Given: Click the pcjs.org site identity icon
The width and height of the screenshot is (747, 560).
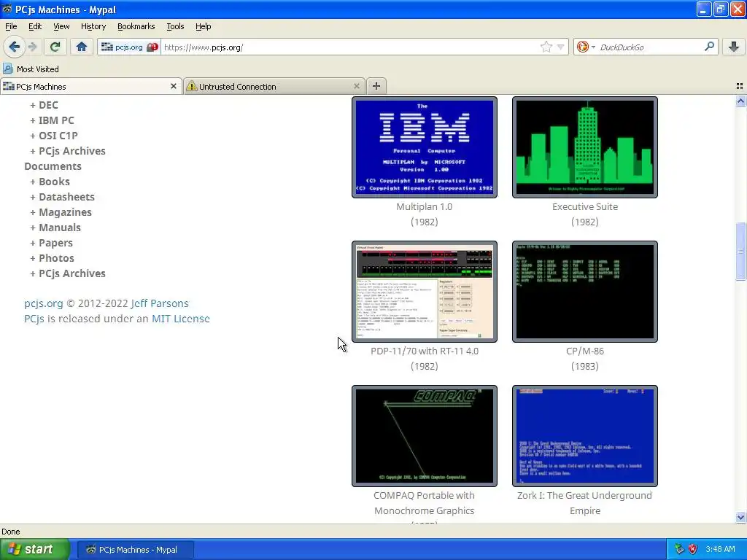Looking at the screenshot, I should coord(129,47).
